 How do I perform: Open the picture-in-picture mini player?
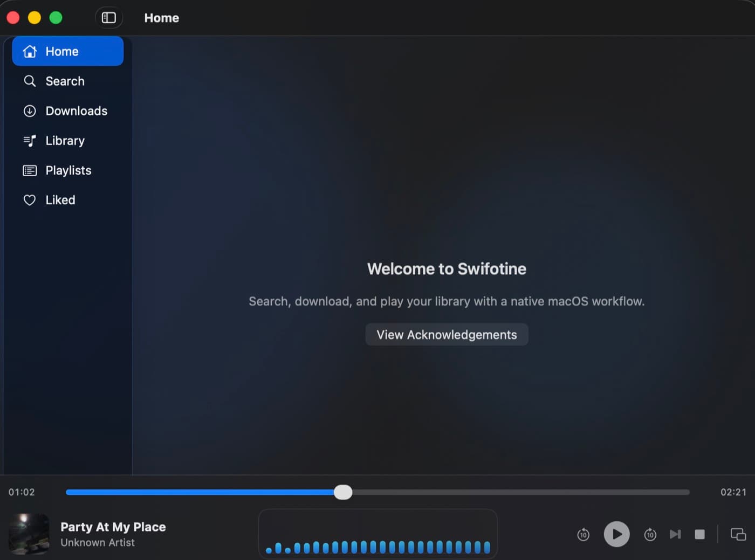737,534
